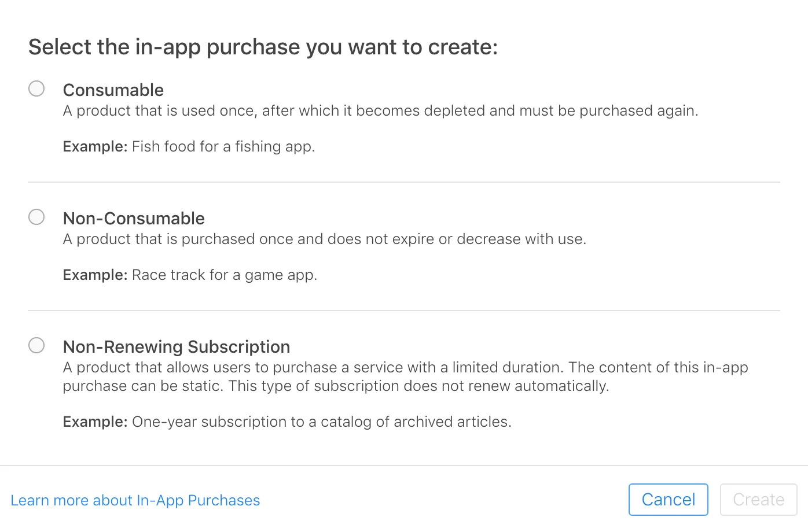
Task: Click the 'Select the in-app purchase' heading
Action: coord(263,47)
